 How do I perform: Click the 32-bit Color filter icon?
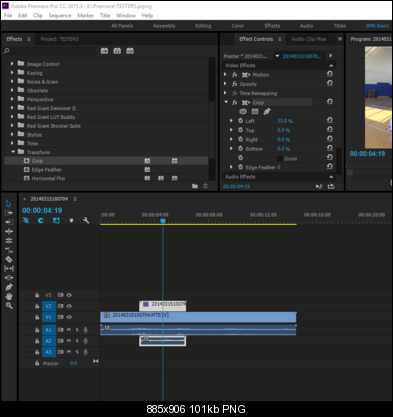pos(117,51)
